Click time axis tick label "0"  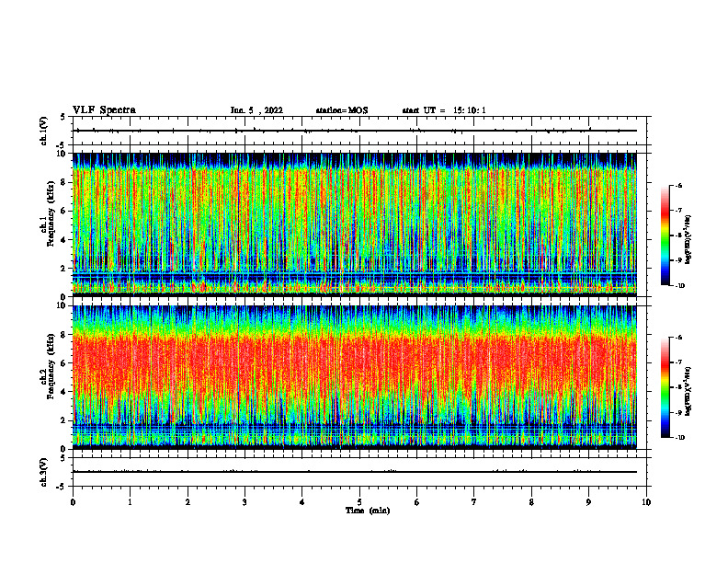(73, 502)
